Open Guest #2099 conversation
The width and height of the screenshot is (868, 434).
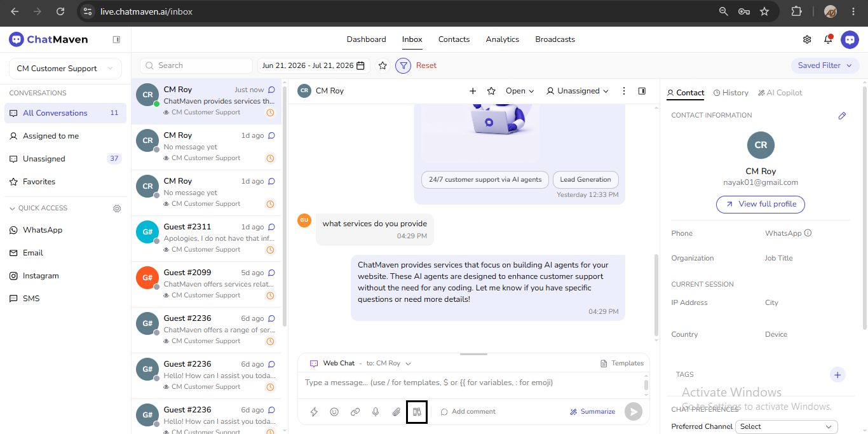(207, 285)
